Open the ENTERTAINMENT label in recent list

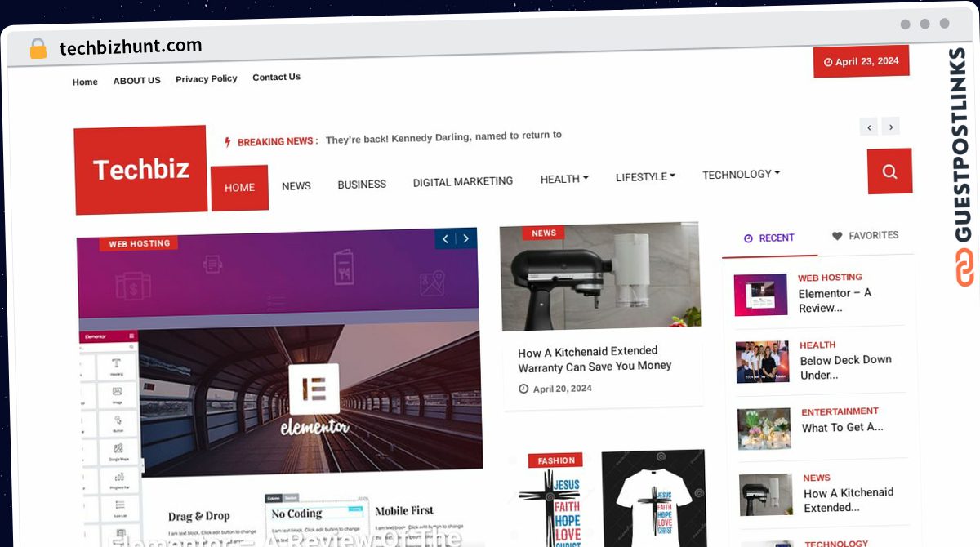840,411
